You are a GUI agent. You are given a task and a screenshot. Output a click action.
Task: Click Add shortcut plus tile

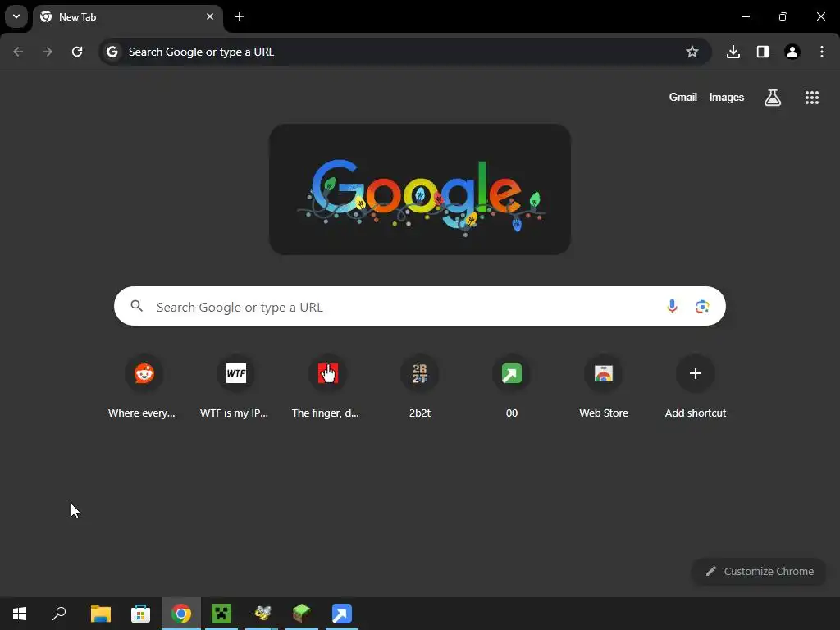[696, 387]
